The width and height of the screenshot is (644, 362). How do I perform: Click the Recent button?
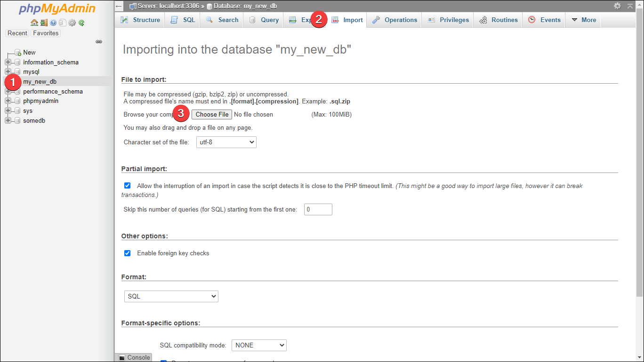pos(17,33)
